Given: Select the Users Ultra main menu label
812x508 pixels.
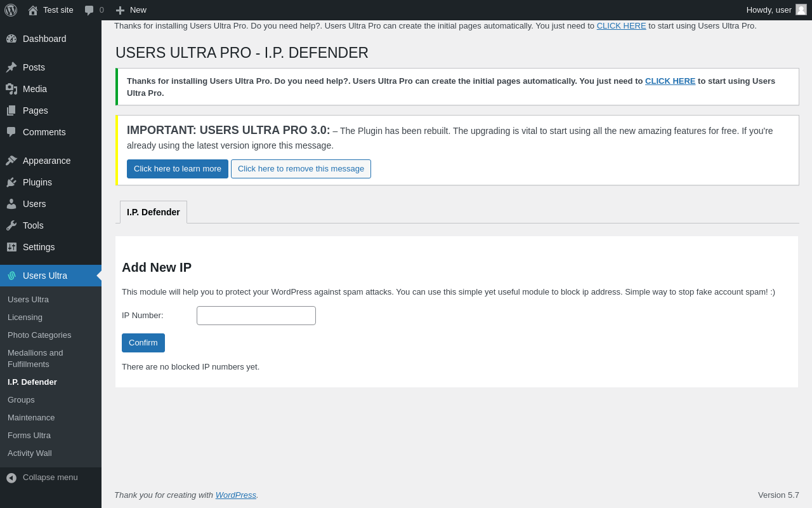Looking at the screenshot, I should pos(45,276).
